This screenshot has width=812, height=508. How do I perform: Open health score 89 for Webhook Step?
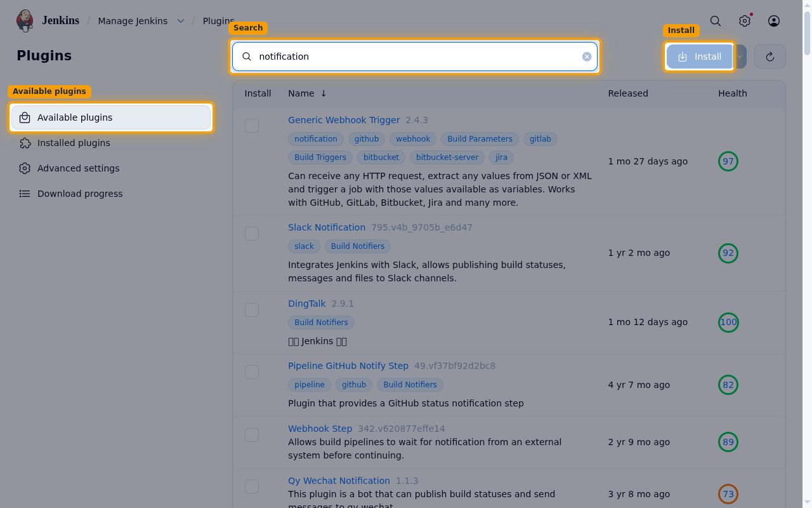click(728, 442)
